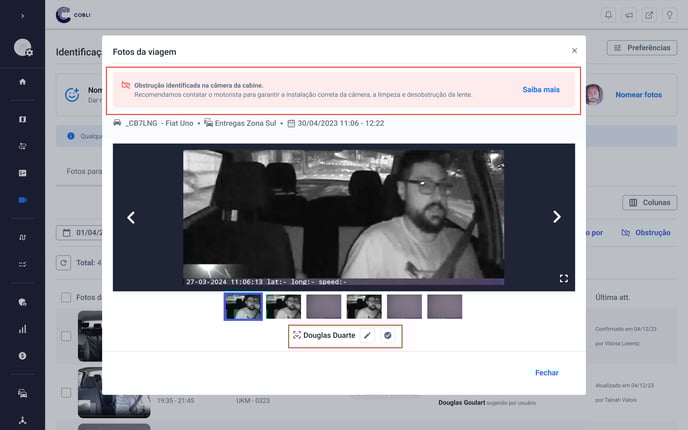Open the Preferências button
Viewport: 688px width, 430px height.
coord(642,48)
